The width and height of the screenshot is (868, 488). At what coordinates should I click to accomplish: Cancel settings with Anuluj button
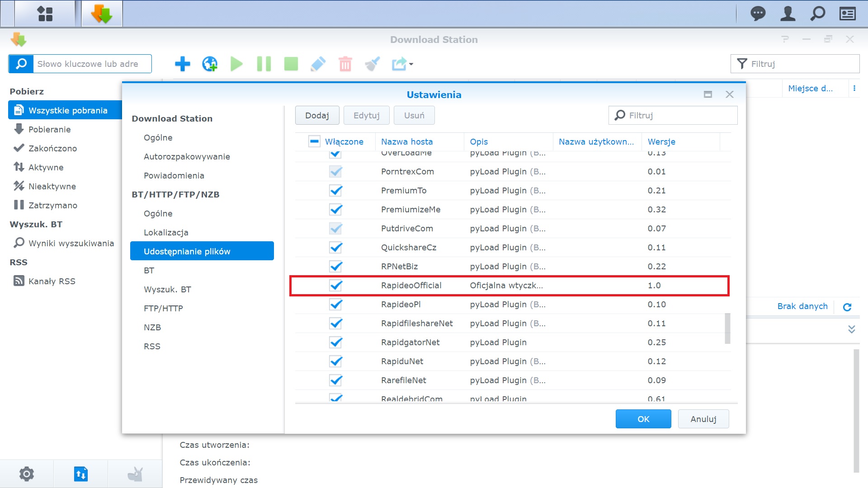[x=703, y=419]
